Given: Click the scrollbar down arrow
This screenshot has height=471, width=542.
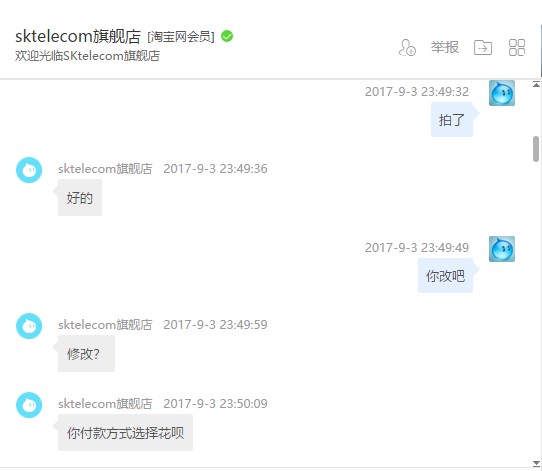Looking at the screenshot, I should (x=536, y=463).
